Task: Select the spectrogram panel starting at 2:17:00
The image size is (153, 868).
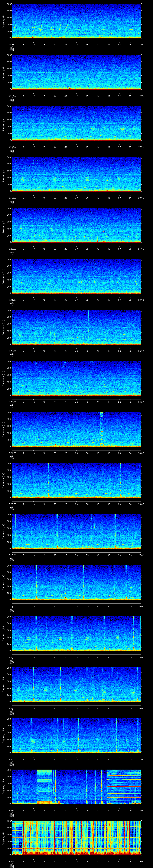Action: click(x=76, y=72)
